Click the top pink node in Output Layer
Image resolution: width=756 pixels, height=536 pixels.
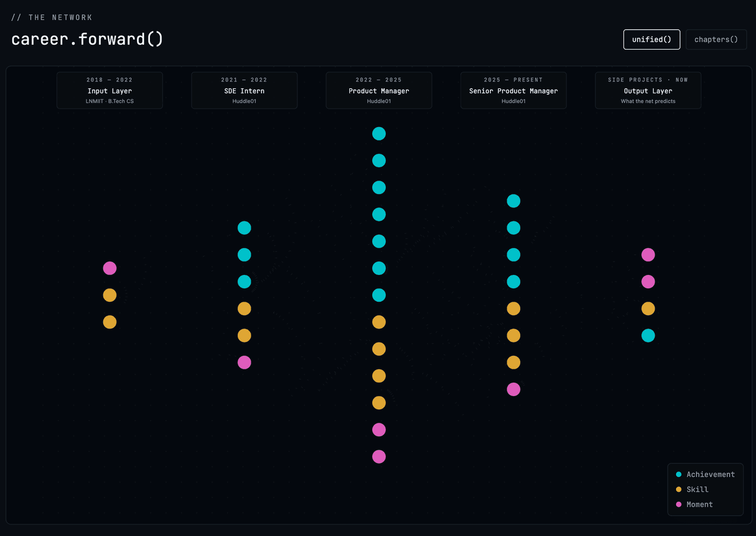[x=648, y=255]
